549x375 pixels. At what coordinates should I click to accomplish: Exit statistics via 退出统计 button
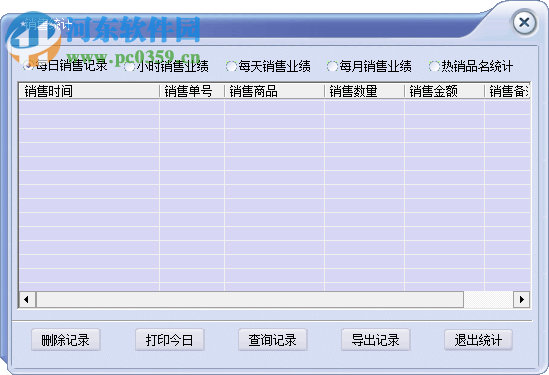coord(478,340)
